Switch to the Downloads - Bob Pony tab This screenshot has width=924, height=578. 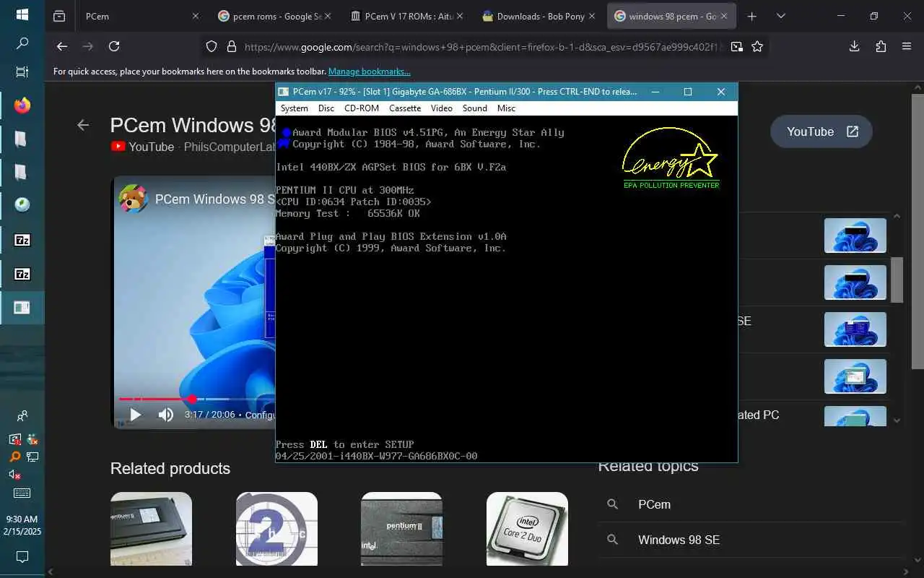tap(537, 16)
